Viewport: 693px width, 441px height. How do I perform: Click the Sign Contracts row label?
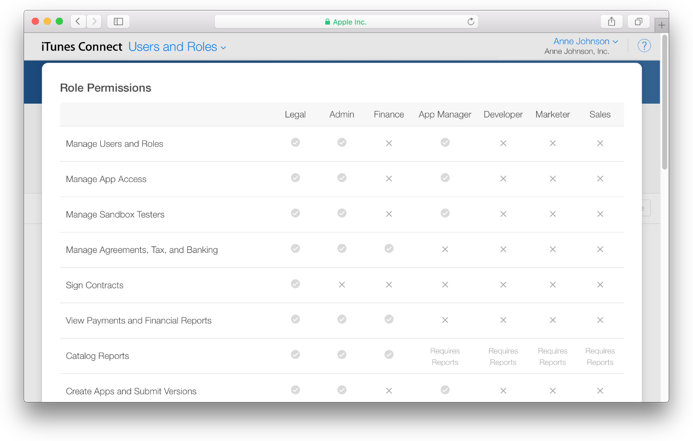click(x=95, y=285)
